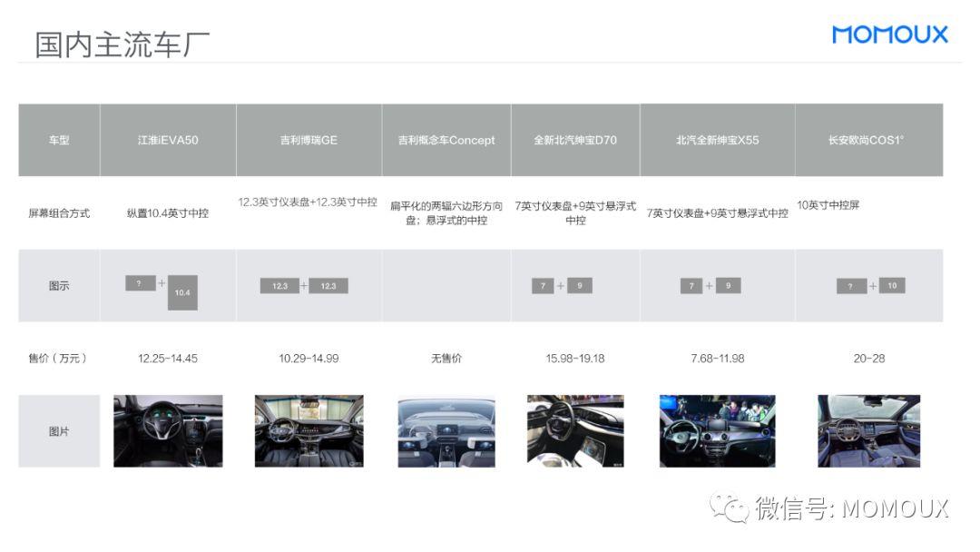The width and height of the screenshot is (980, 552).
Task: Click the D70 column's 7英寸仪表盘+9英寸悬浮式中控 text
Action: click(x=575, y=213)
